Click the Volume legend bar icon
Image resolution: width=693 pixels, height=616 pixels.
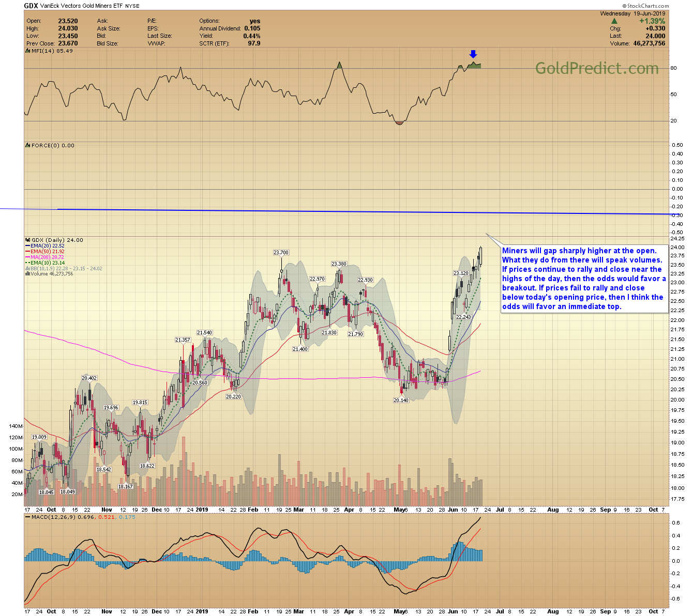[28, 274]
